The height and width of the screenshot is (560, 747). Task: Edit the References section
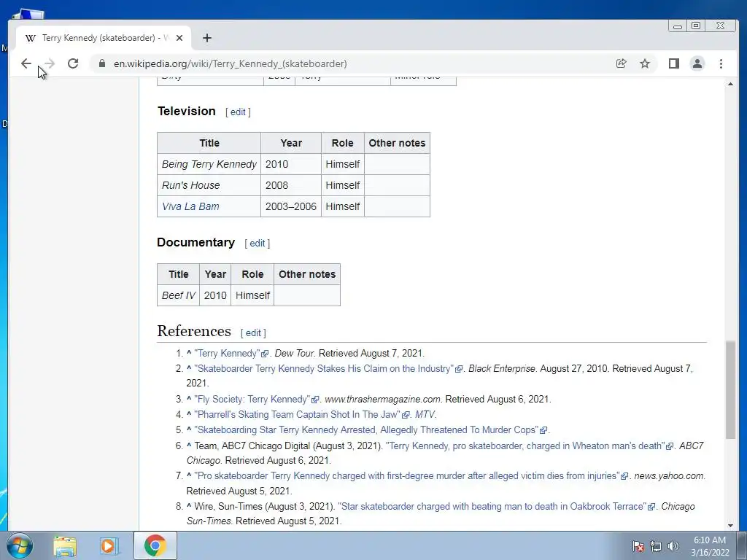(x=253, y=332)
